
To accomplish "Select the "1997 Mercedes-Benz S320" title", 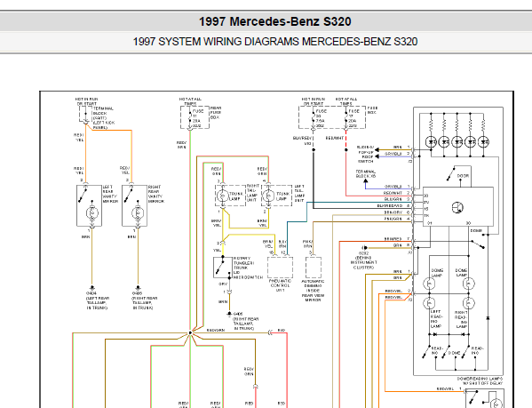I will coord(274,21).
